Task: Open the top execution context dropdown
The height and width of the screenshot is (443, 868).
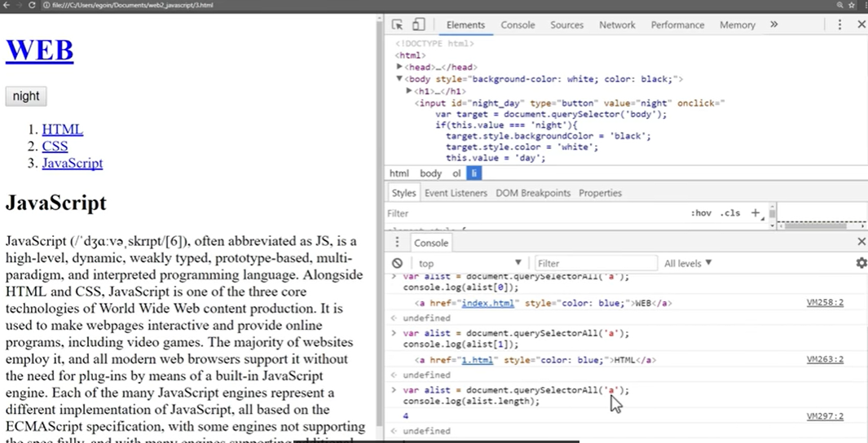Action: 469,263
